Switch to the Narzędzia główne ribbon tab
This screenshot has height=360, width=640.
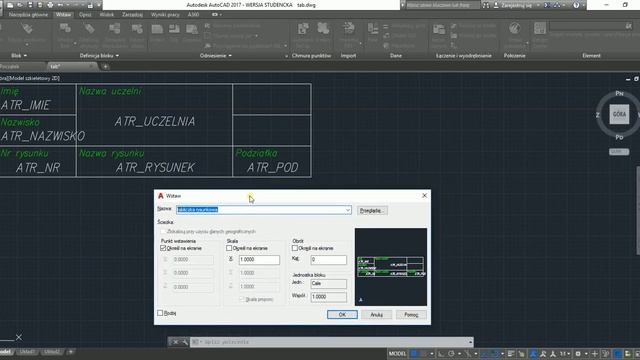[x=28, y=14]
